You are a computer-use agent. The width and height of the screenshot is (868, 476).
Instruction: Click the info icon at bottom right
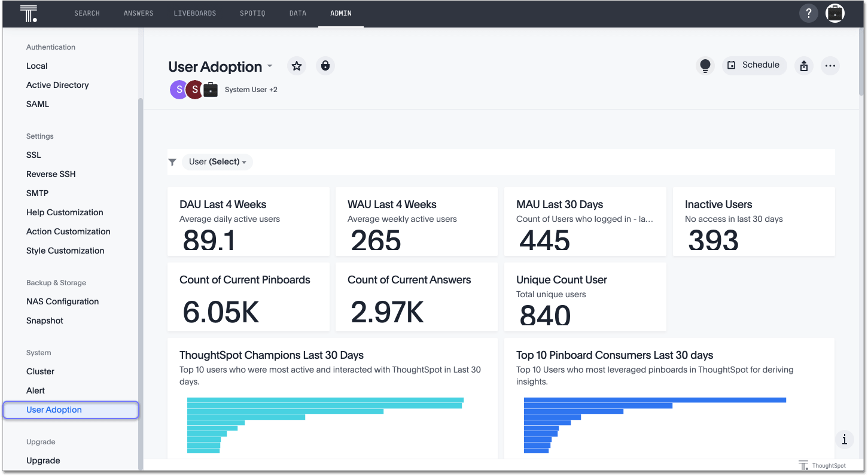click(844, 440)
